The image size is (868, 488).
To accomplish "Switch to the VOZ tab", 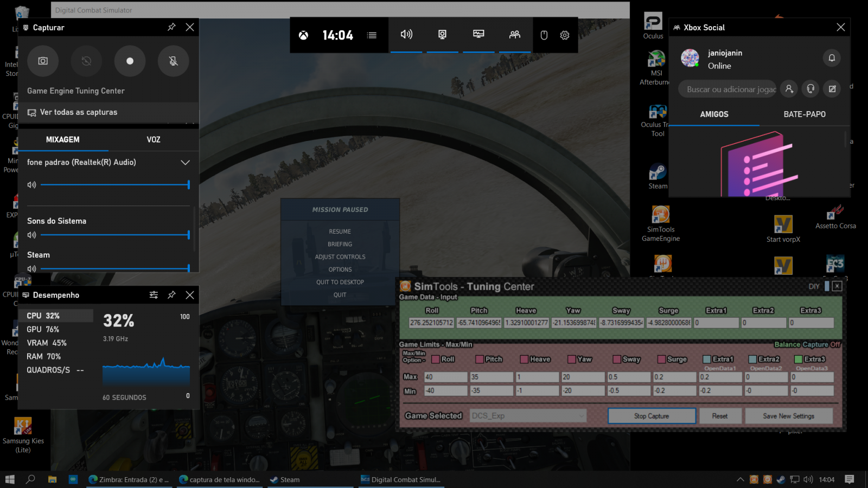I will (x=154, y=139).
